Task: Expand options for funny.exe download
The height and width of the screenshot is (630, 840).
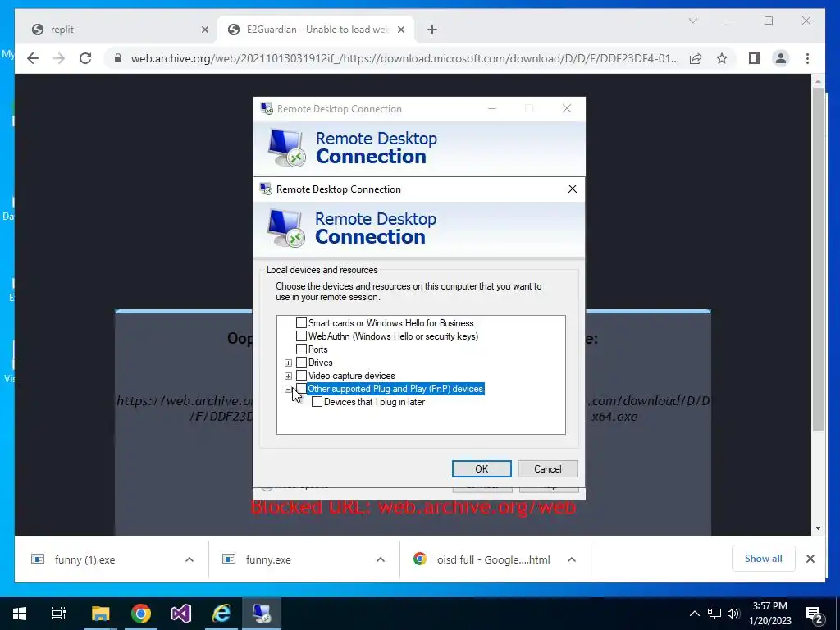Action: click(x=381, y=559)
